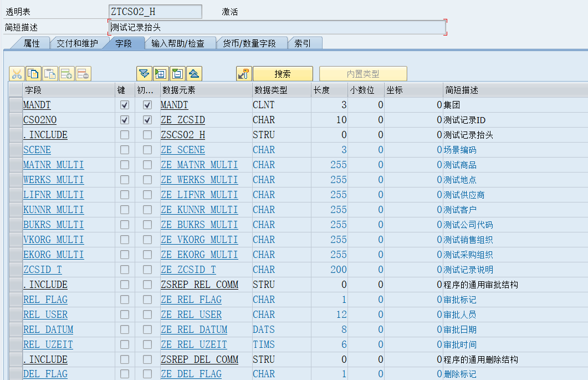
Task: Click the 字段 column header
Action: (69, 90)
